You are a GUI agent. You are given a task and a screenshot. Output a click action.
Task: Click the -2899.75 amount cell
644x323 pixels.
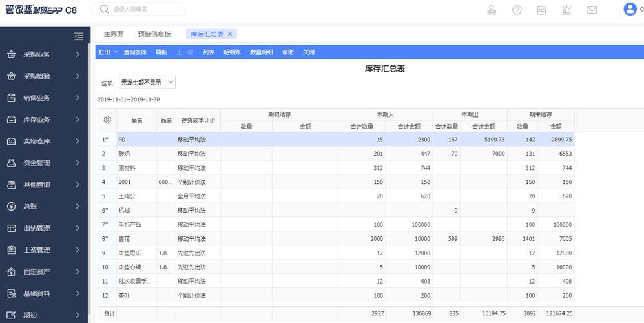pos(556,140)
